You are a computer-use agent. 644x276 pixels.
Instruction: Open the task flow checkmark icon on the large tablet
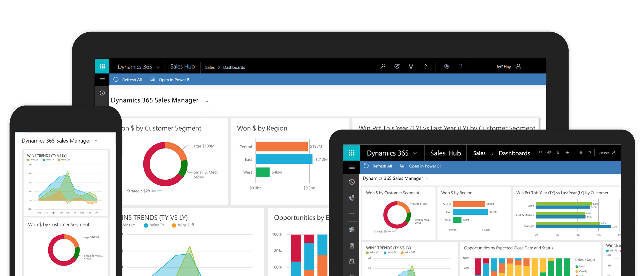397,66
